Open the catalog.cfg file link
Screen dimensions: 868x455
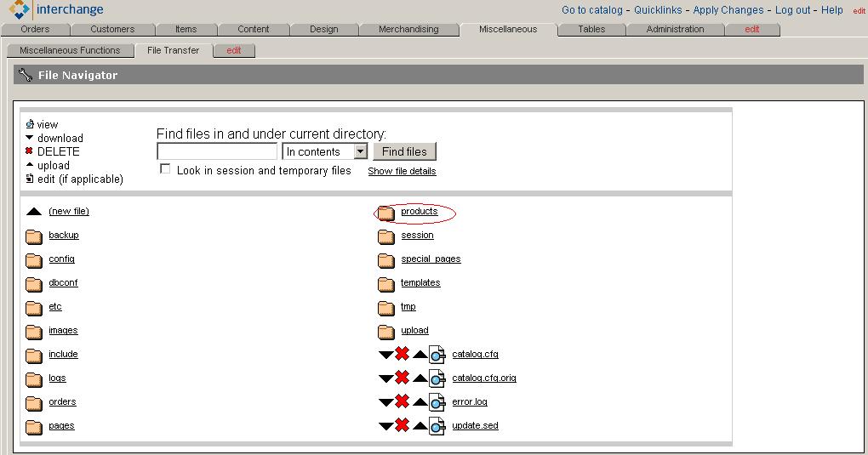click(x=475, y=355)
